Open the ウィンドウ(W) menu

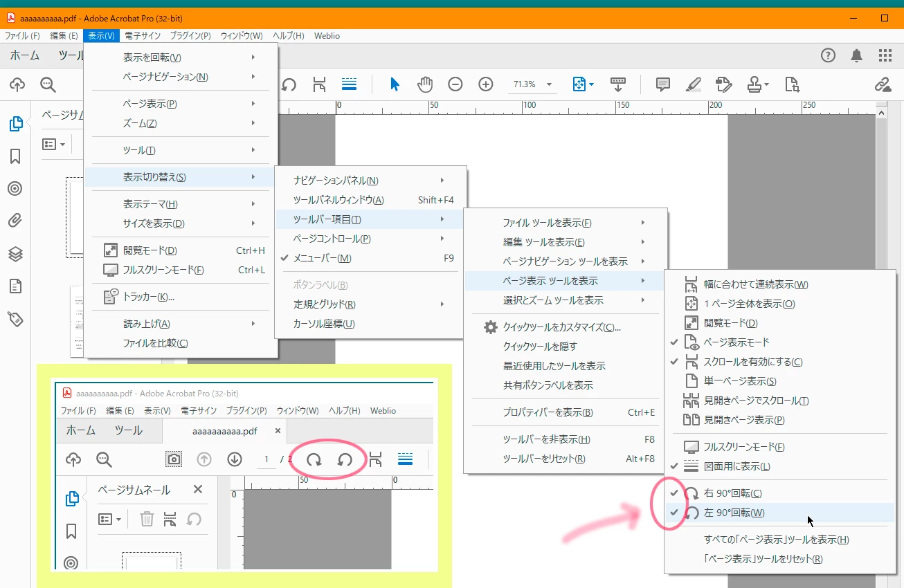[x=242, y=36]
